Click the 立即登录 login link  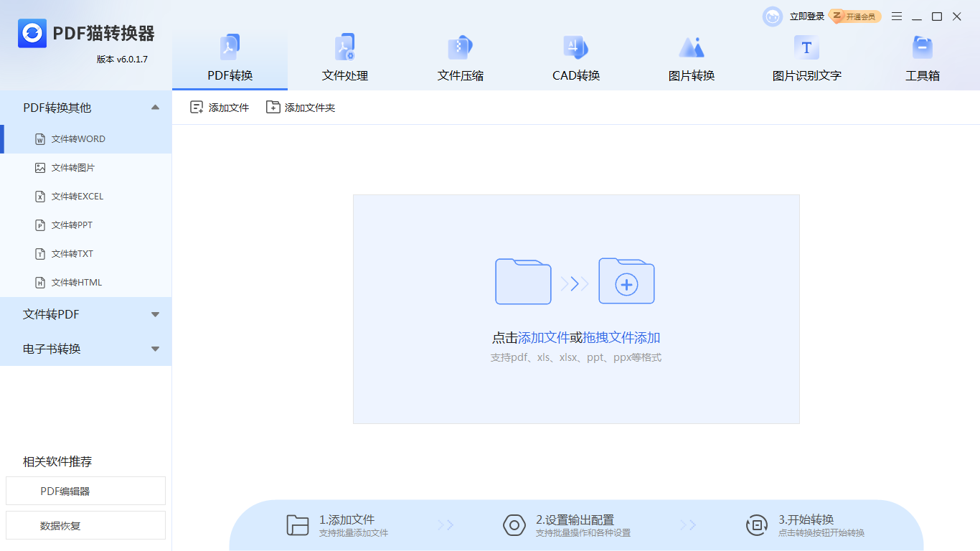click(807, 17)
